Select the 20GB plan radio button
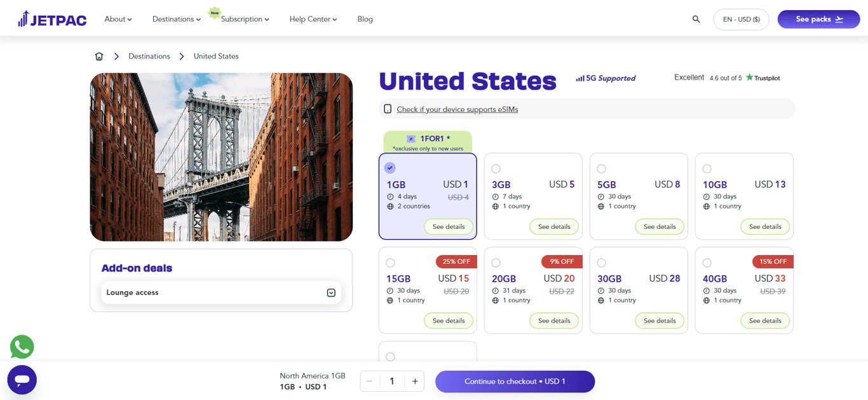This screenshot has height=400, width=868. [496, 263]
